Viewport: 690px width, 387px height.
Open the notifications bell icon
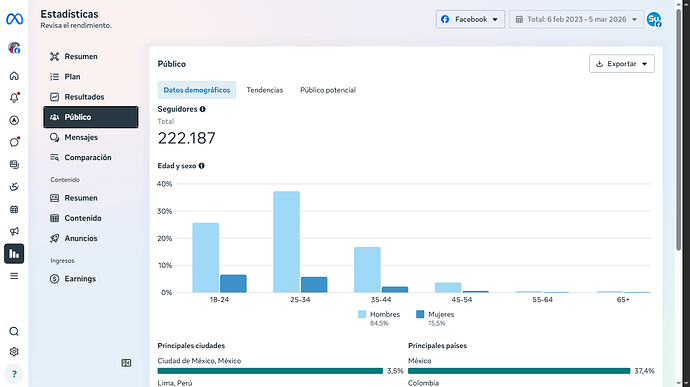pyautogui.click(x=14, y=98)
